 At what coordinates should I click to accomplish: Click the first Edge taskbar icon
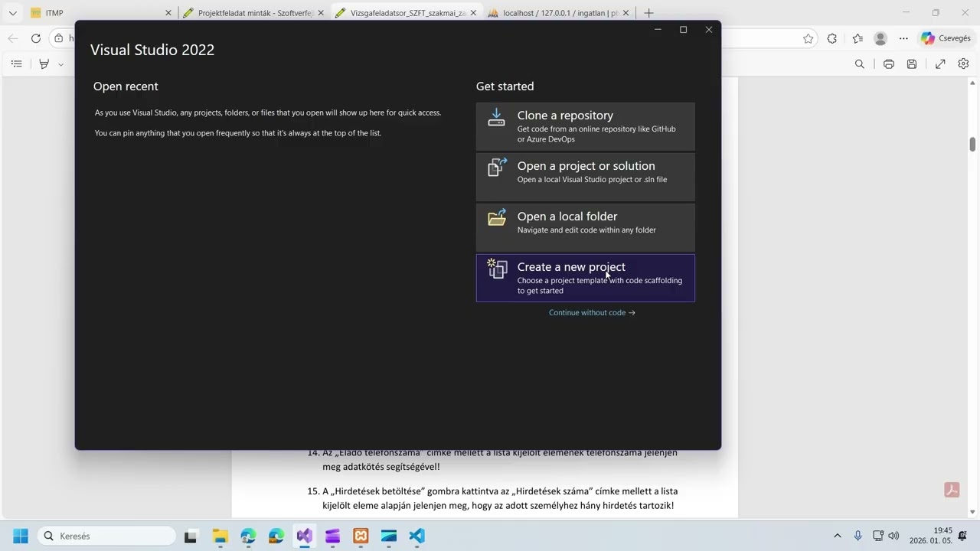click(x=248, y=536)
